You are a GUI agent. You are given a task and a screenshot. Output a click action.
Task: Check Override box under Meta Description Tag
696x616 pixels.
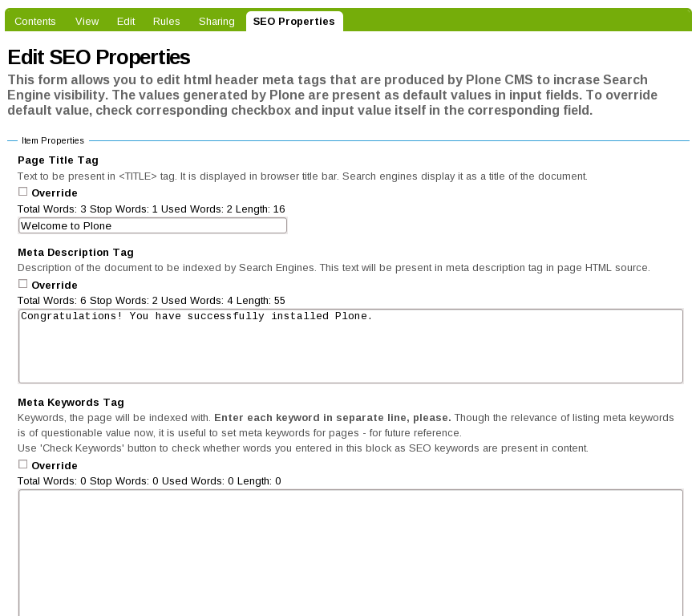(x=23, y=284)
